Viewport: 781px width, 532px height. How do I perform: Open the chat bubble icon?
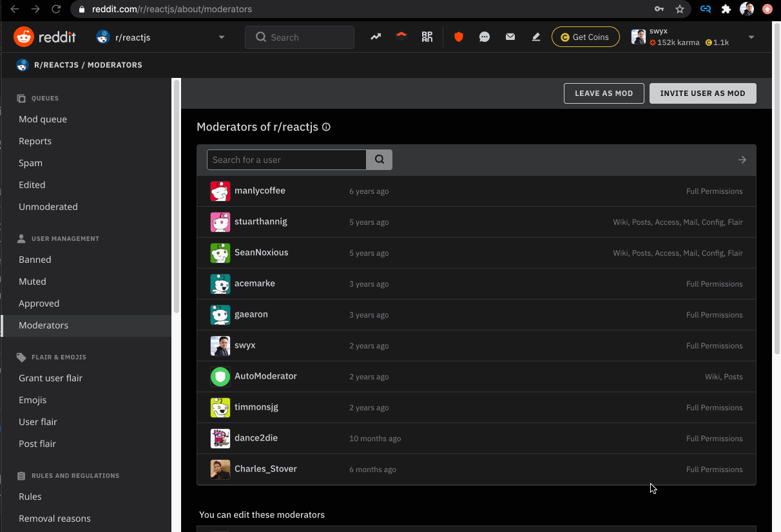click(x=485, y=37)
